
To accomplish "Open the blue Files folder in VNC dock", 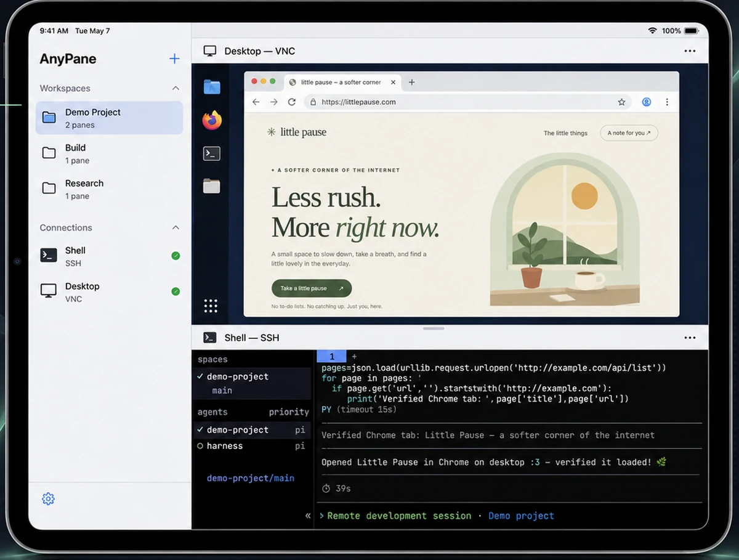I will point(212,87).
